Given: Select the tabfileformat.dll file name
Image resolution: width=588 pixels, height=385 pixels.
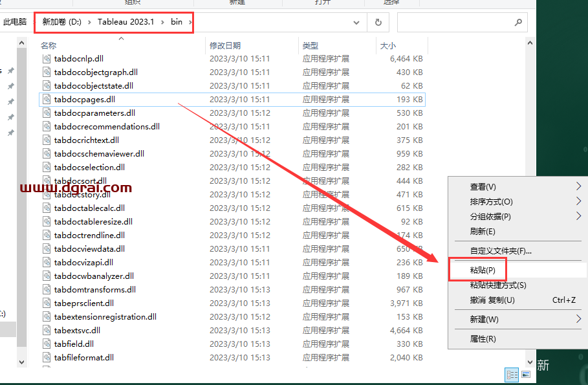Looking at the screenshot, I should pos(84,357).
